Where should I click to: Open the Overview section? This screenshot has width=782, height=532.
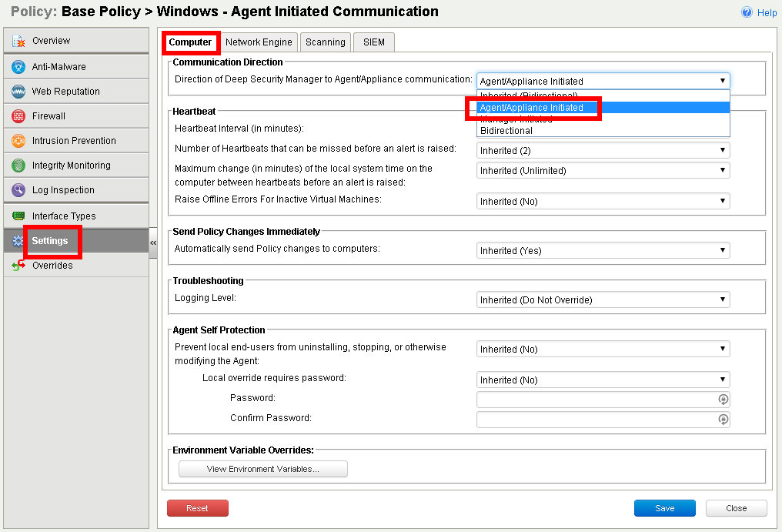[x=75, y=41]
